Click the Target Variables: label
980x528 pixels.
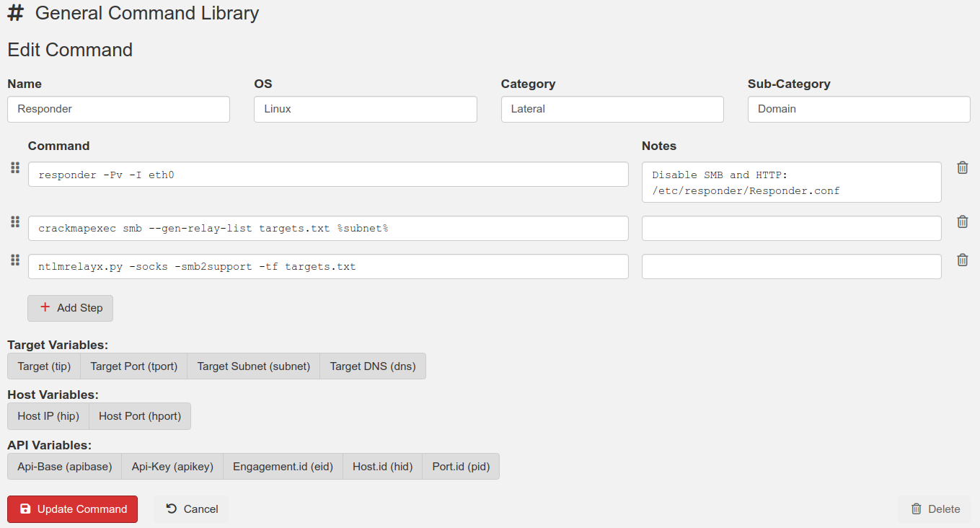(x=58, y=345)
